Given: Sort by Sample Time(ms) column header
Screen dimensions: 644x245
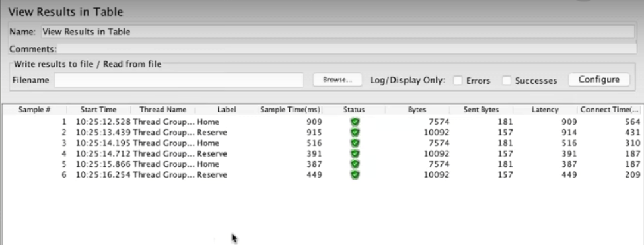Looking at the screenshot, I should click(x=291, y=110).
